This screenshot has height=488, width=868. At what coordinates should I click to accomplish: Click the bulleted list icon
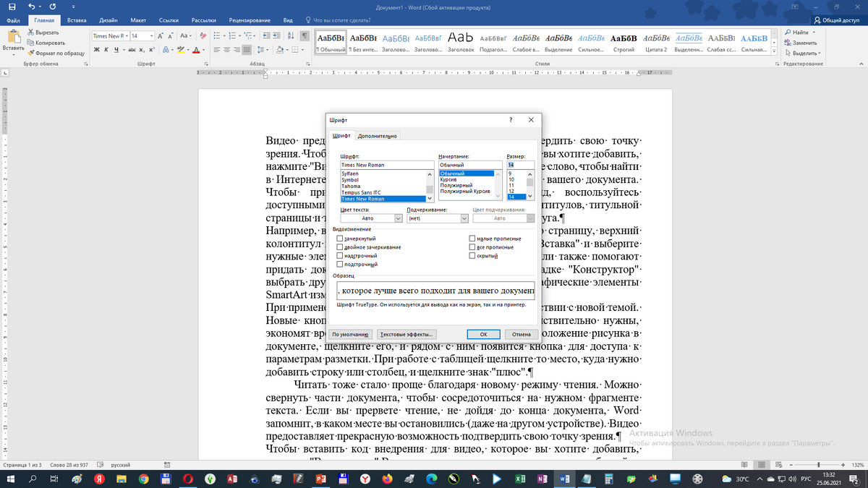[218, 35]
